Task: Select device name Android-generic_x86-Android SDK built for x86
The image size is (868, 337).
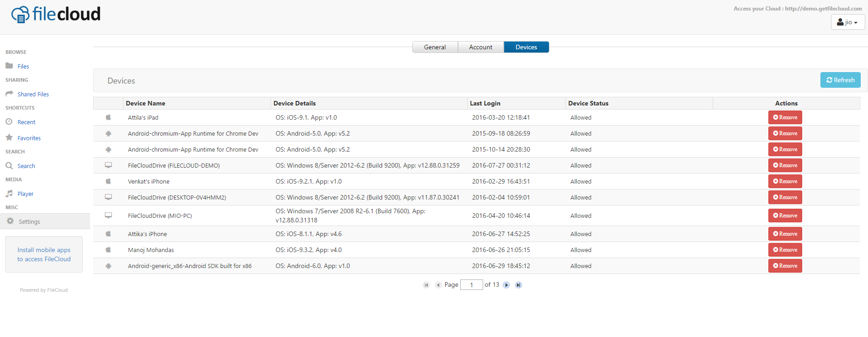Action: click(x=190, y=266)
